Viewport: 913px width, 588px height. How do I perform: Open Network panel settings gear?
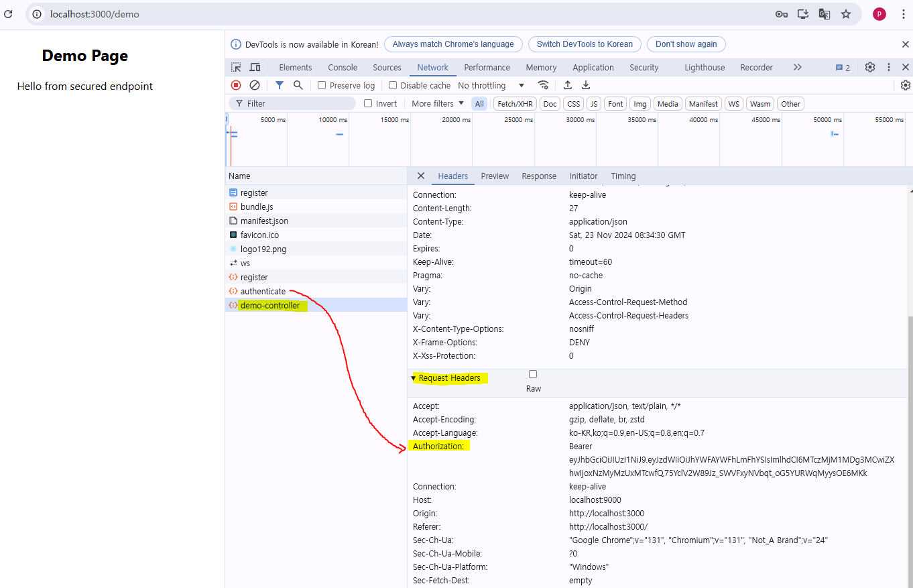pyautogui.click(x=906, y=85)
